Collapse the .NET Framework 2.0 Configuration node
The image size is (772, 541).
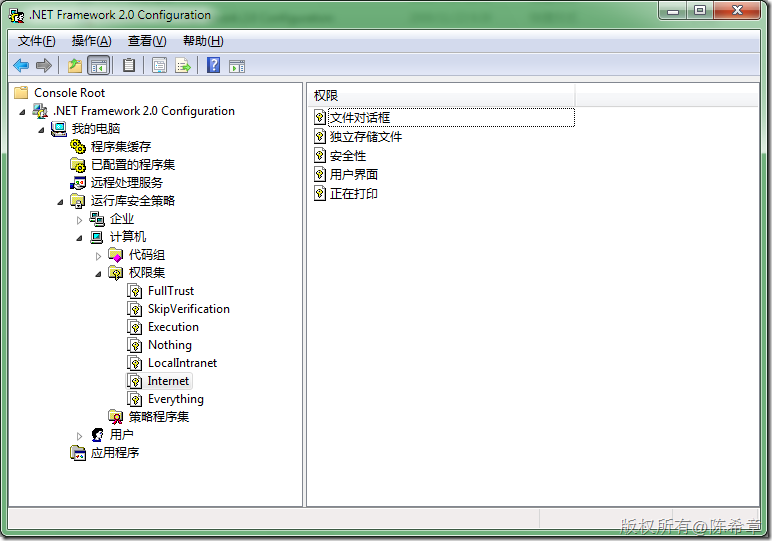coord(22,112)
